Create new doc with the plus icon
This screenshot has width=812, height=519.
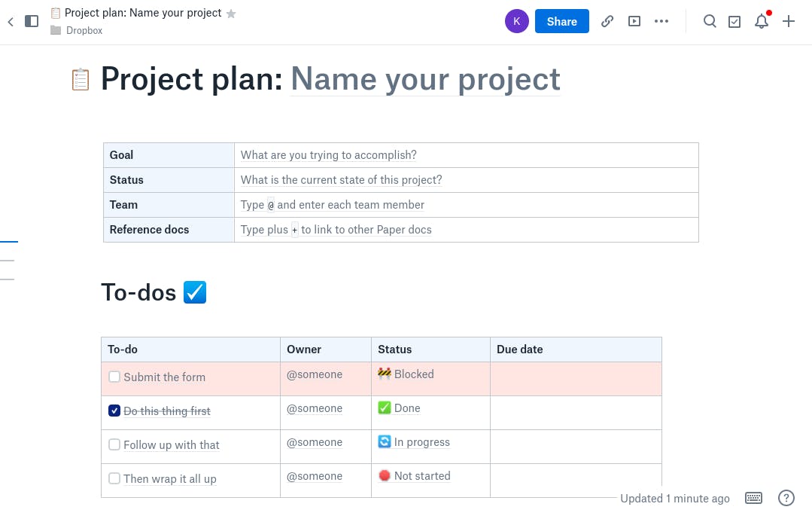pos(788,21)
